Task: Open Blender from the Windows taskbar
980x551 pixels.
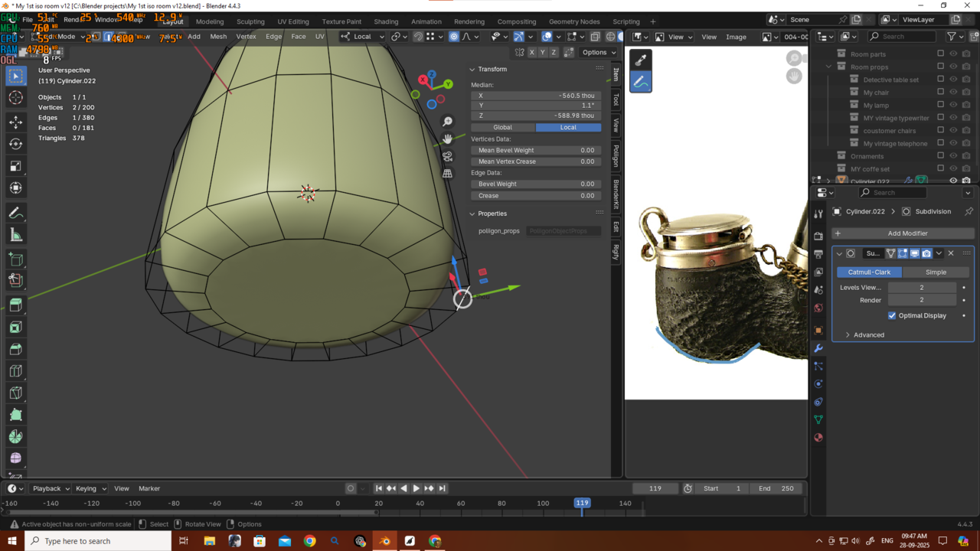Action: click(x=384, y=541)
